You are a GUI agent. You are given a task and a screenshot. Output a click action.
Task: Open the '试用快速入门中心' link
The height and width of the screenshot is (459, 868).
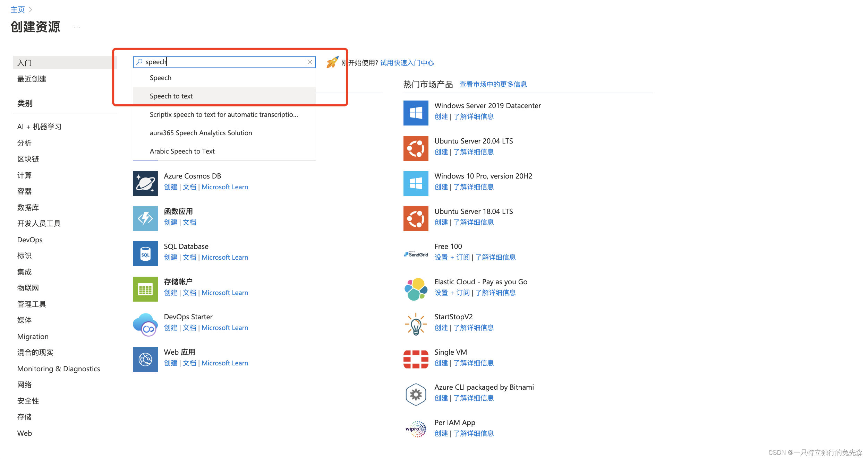(x=407, y=63)
